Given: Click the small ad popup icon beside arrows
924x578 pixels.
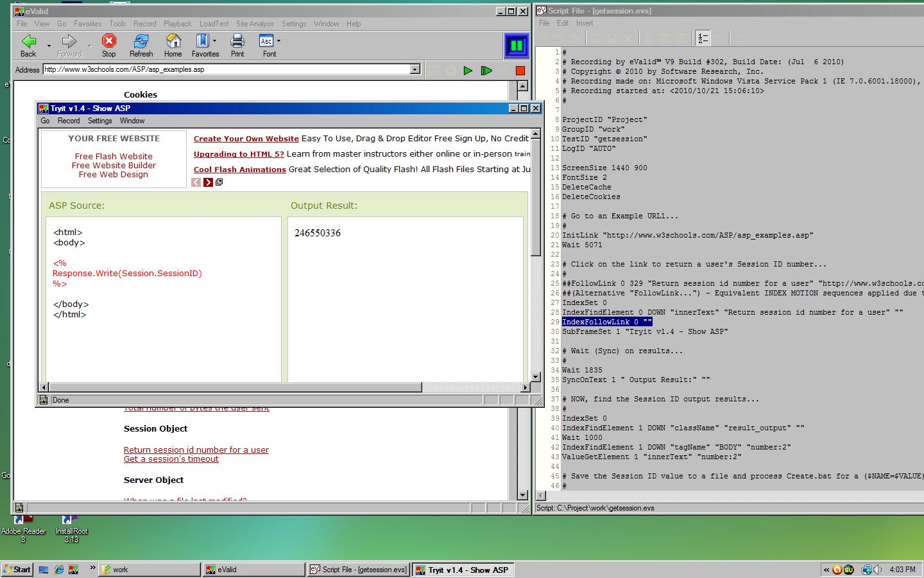Looking at the screenshot, I should coord(219,182).
